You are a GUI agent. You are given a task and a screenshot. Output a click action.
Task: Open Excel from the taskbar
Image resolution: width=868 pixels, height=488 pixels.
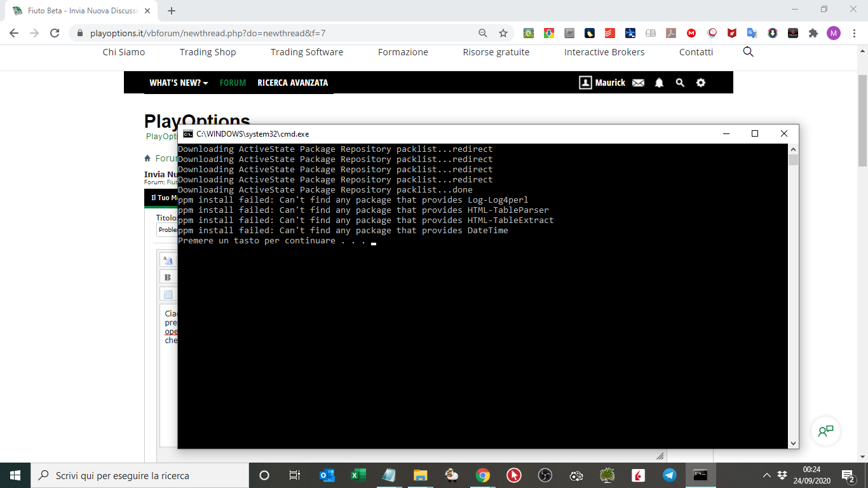click(358, 475)
